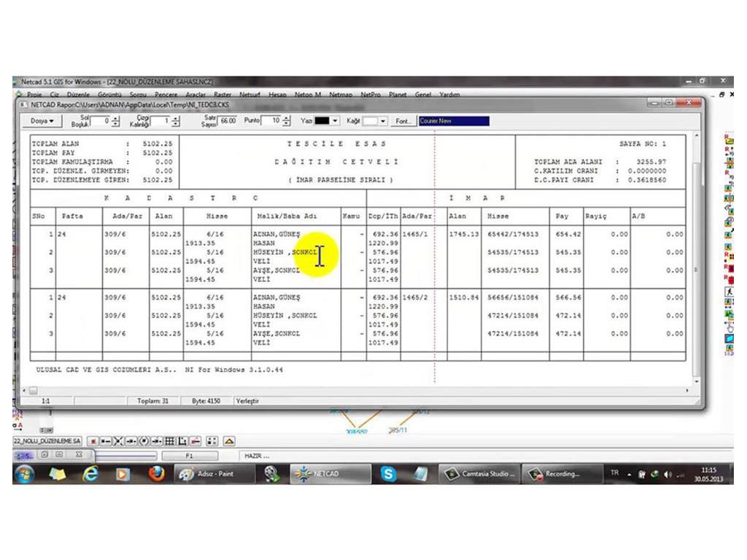Screen dimensions: 747x560
Task: Open Skype from the taskbar
Action: (388, 474)
